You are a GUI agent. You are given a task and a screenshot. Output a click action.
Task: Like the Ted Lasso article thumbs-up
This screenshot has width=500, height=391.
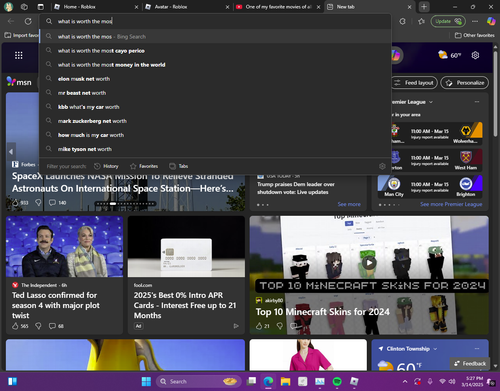(x=15, y=326)
